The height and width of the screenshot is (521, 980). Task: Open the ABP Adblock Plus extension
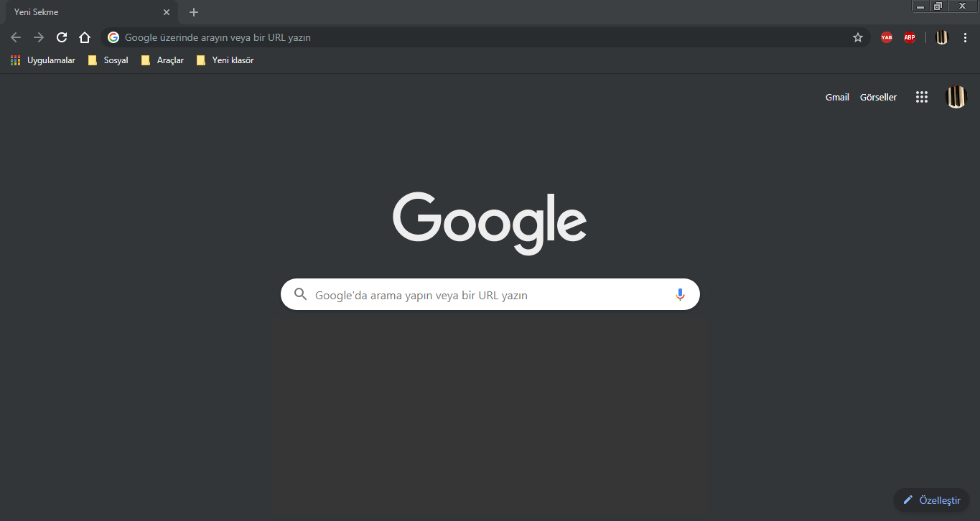(x=910, y=37)
